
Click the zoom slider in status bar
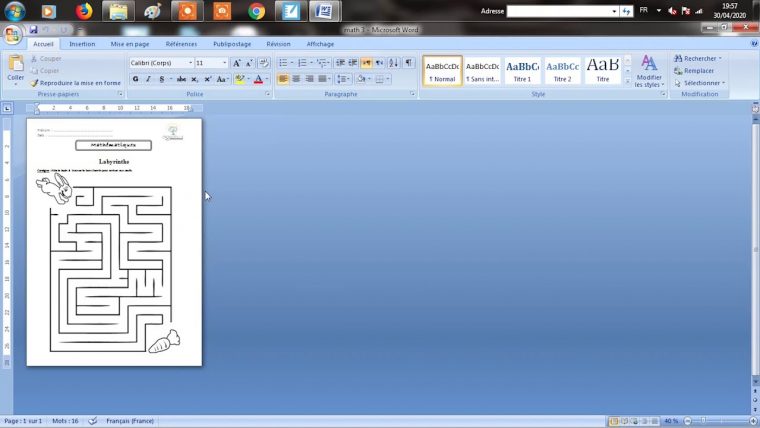704,421
